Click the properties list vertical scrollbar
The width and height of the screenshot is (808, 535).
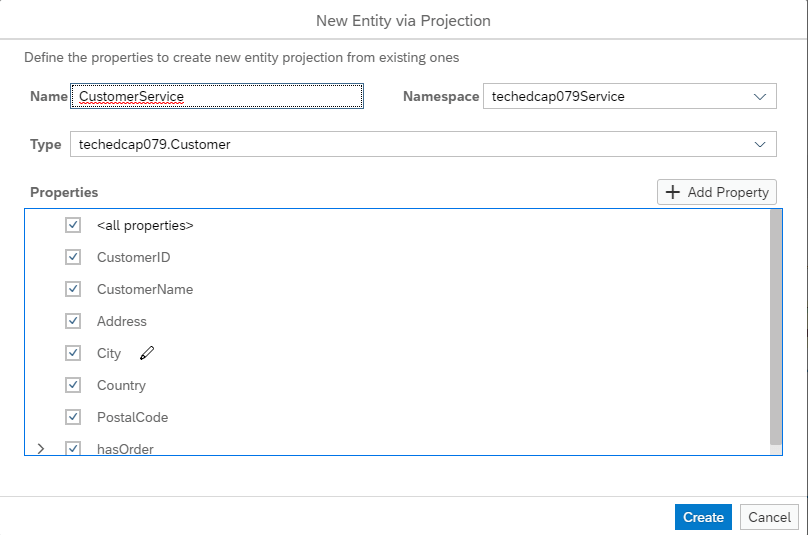776,327
